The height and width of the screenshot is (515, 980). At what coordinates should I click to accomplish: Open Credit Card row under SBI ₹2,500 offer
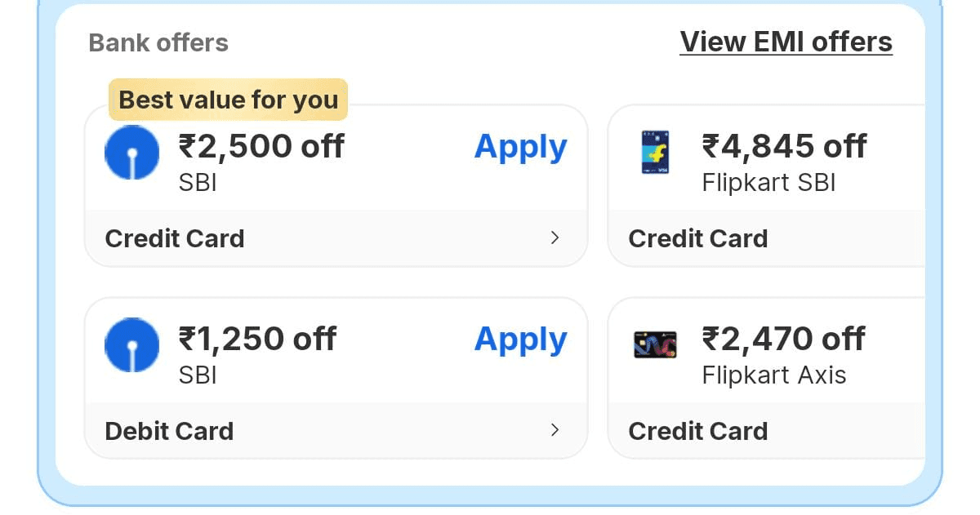(x=175, y=238)
